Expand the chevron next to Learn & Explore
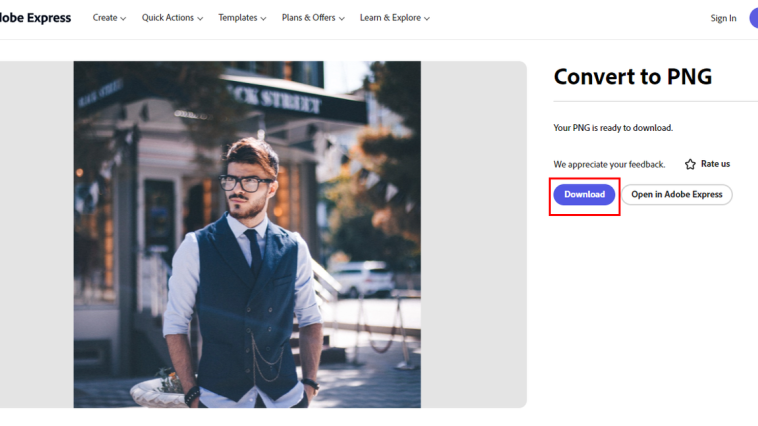The height and width of the screenshot is (426, 758). point(426,18)
